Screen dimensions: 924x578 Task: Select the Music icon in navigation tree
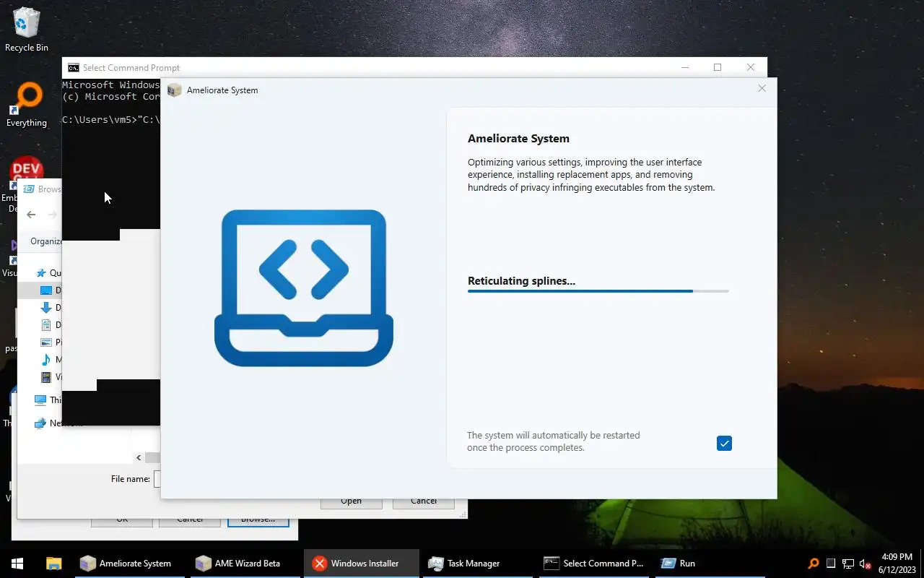click(46, 360)
